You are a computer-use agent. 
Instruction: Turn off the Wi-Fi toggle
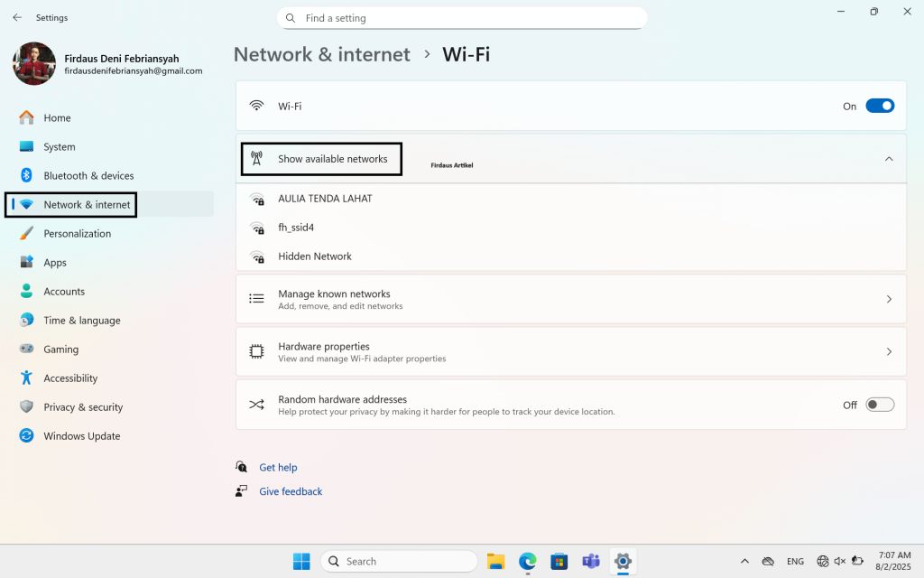pyautogui.click(x=880, y=106)
